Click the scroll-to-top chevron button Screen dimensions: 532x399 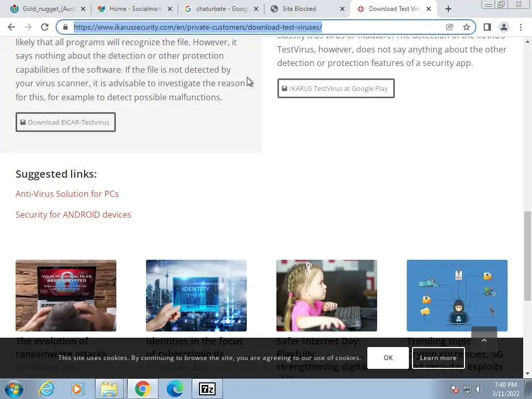click(484, 340)
